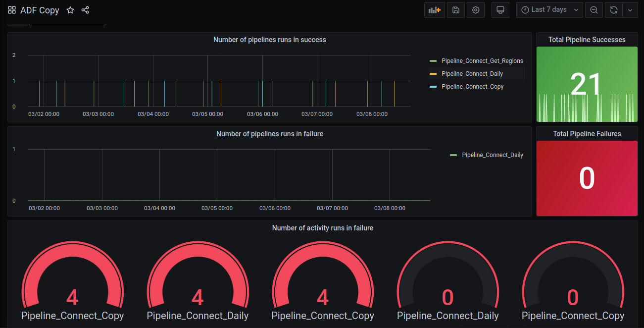
Task: Toggle Pipeline_Connect_Daily series in the success chart legend
Action: 472,74
